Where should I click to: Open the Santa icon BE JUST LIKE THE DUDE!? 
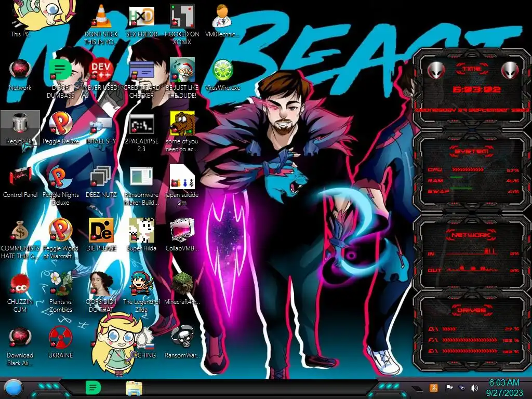tap(182, 70)
